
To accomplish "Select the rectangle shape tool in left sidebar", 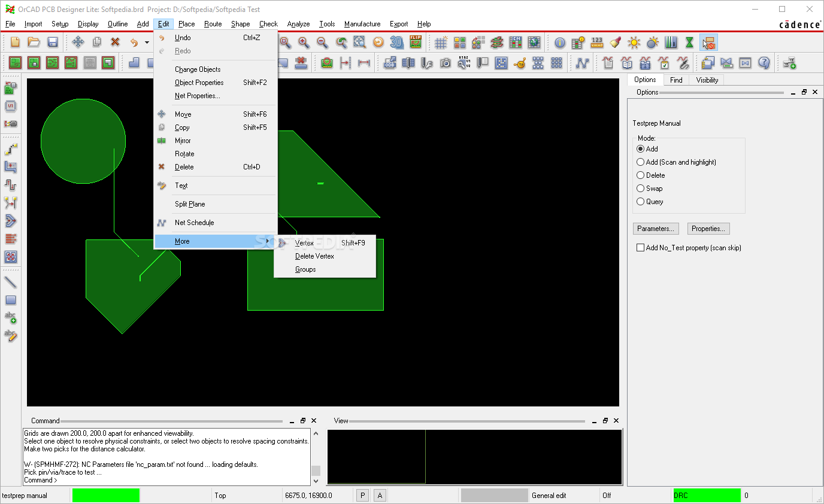I will pyautogui.click(x=10, y=300).
